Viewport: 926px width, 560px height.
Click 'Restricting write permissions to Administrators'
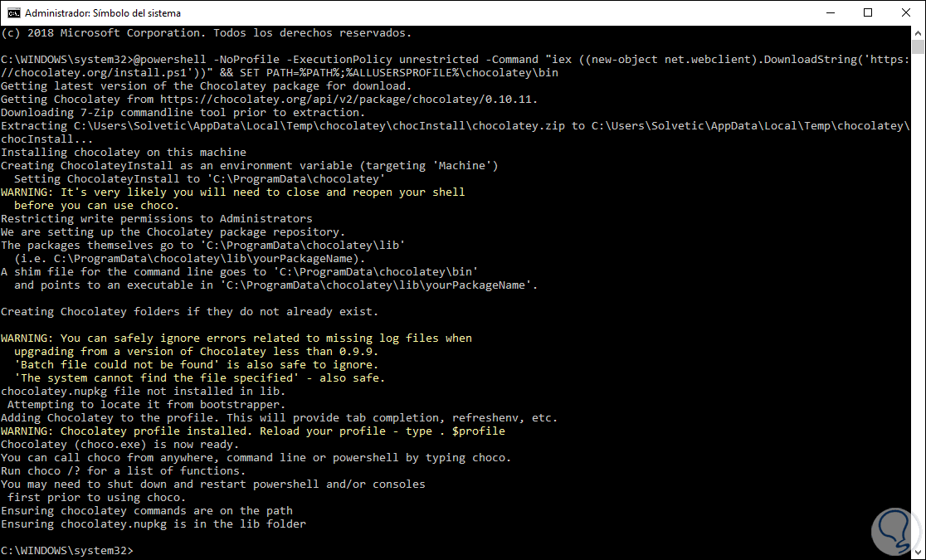click(157, 219)
